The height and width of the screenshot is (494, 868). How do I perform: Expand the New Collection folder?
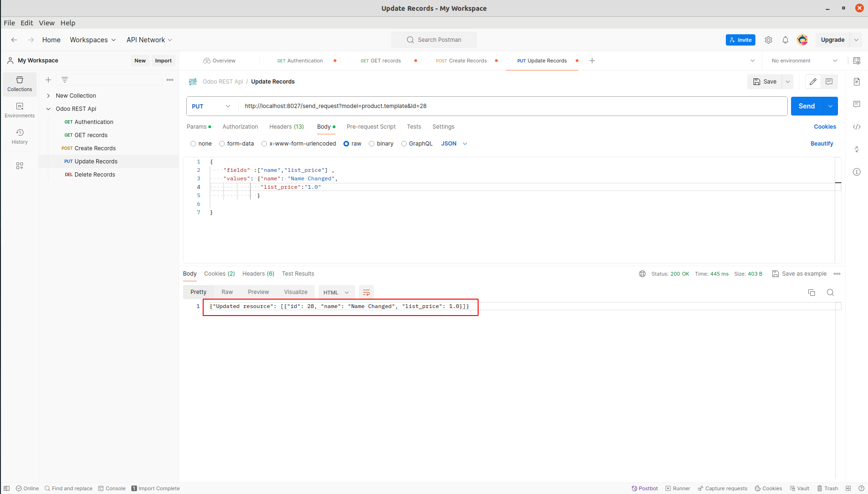(48, 96)
